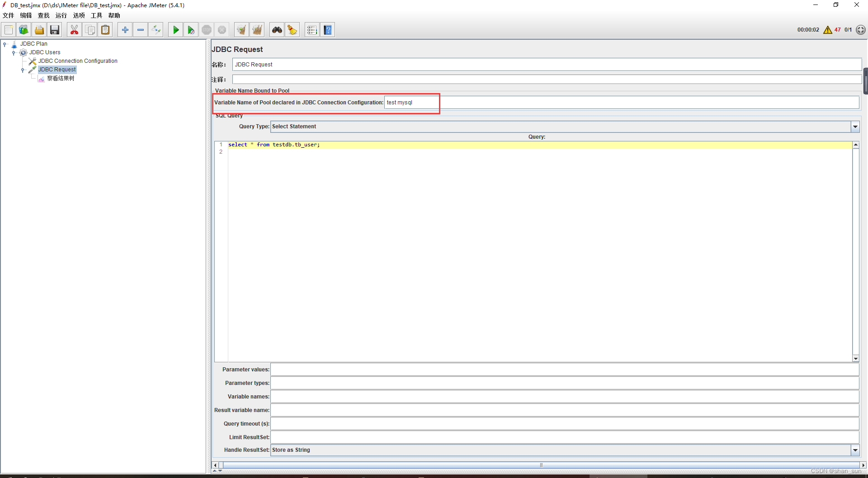Open the Handle ResultSet dropdown
The image size is (868, 478).
coord(855,450)
